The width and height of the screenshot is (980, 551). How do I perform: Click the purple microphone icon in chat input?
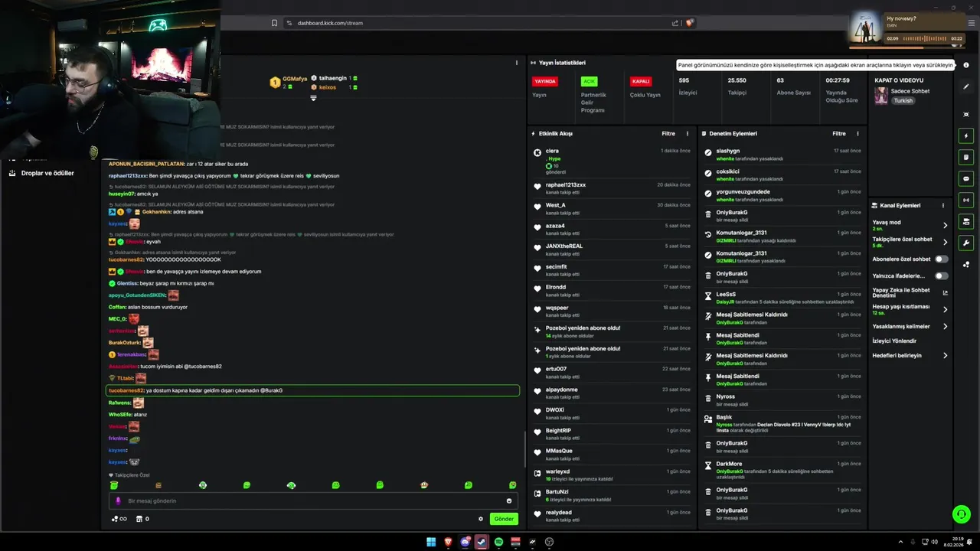(118, 500)
